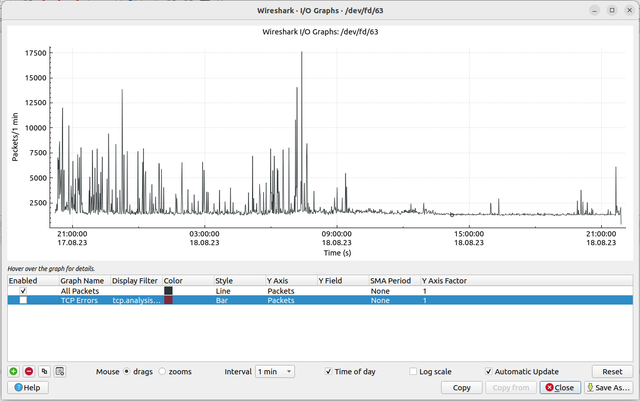Screen dimensions: 640x401
Task: Disable the All Packets graph checkbox
Action: click(23, 291)
